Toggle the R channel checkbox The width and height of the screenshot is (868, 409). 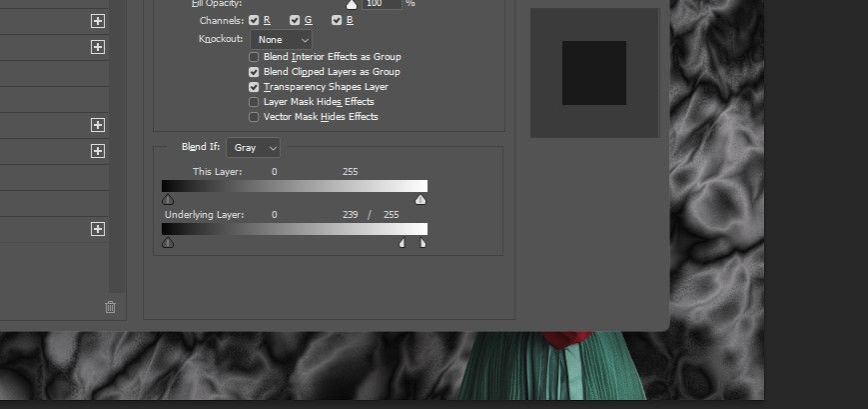point(254,21)
